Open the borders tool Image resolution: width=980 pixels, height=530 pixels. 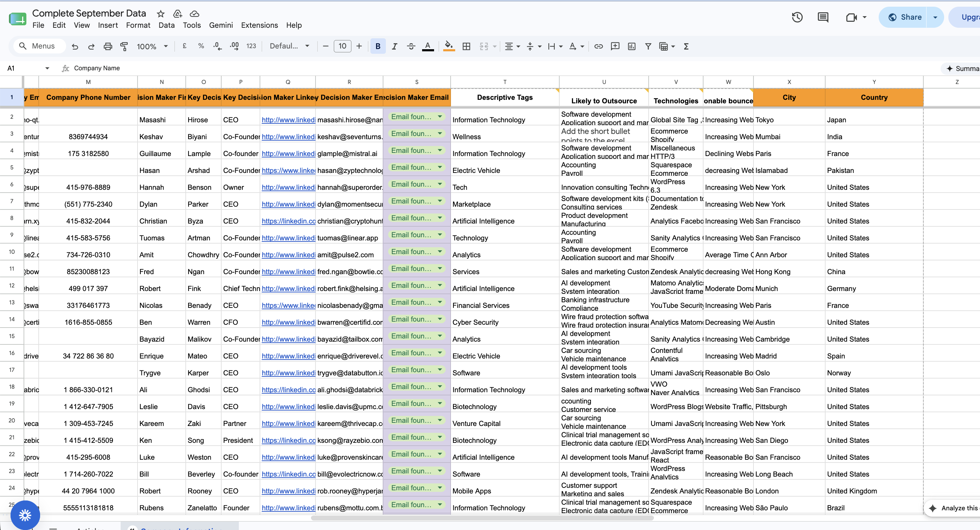466,46
